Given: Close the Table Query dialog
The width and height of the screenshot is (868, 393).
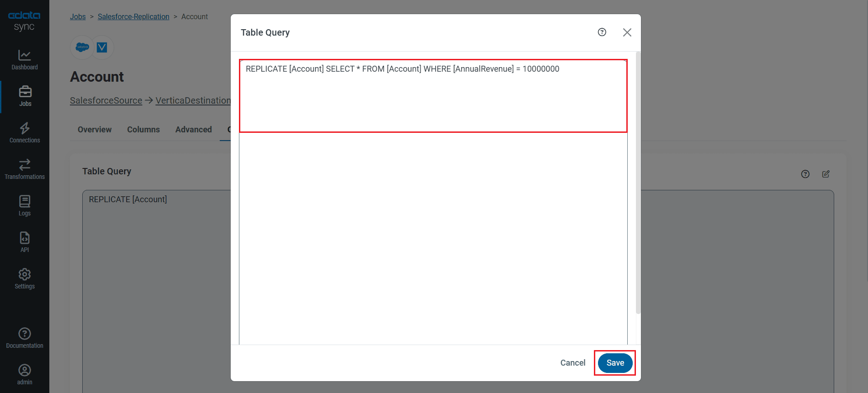Looking at the screenshot, I should [x=627, y=32].
